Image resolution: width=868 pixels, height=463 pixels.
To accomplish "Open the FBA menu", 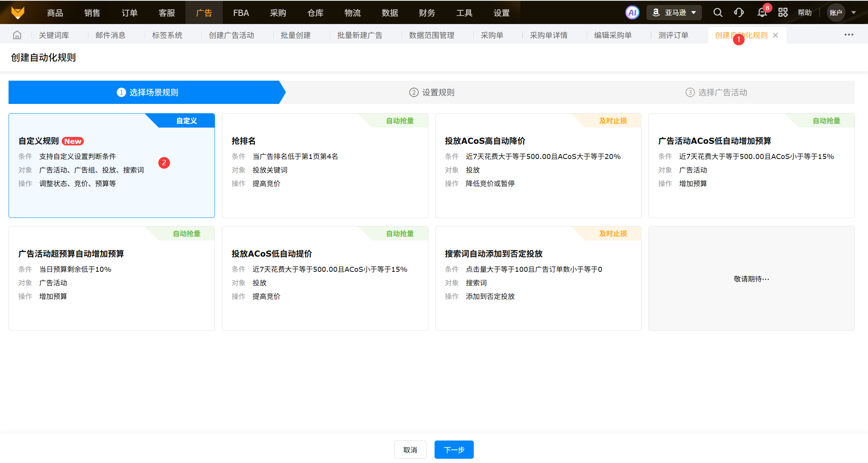I will pos(241,13).
